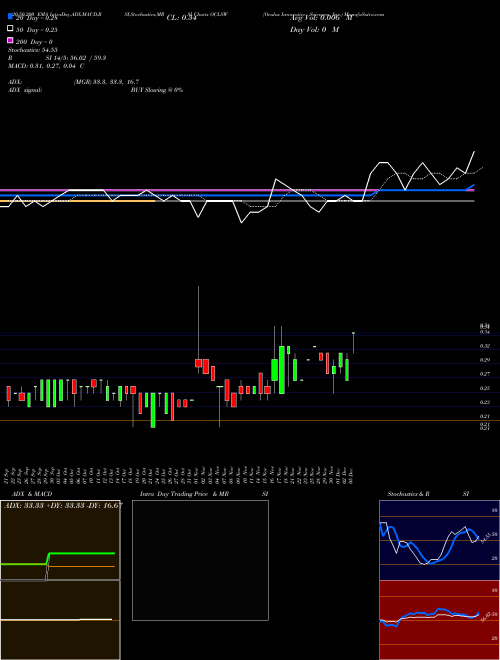
Task: Click the red RSI chart panel
Action: point(439,620)
